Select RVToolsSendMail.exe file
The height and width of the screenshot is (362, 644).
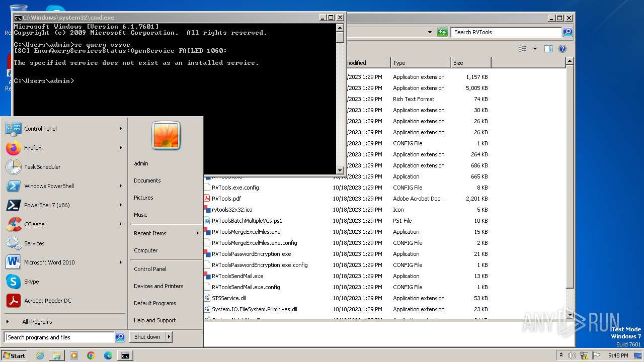[233, 276]
